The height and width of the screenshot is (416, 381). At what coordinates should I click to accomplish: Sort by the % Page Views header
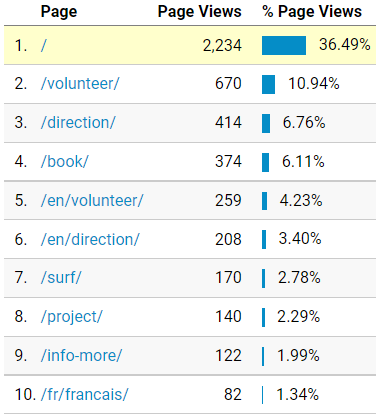click(312, 12)
